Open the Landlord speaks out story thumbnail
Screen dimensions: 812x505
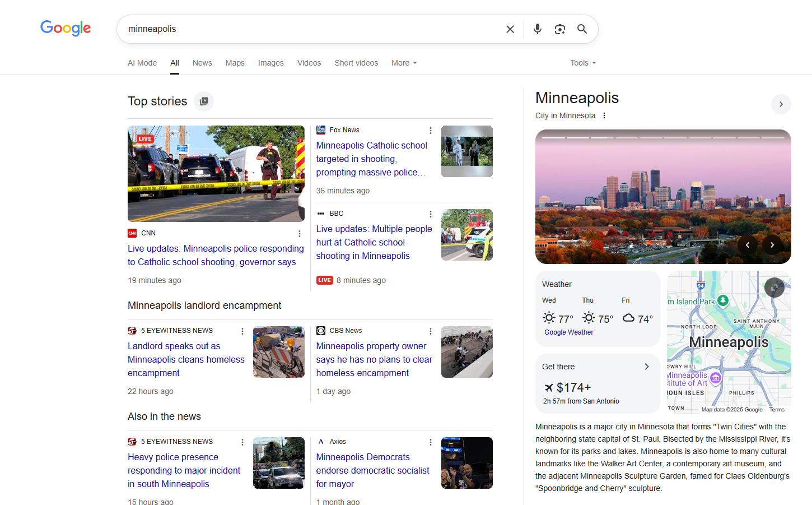(x=279, y=352)
